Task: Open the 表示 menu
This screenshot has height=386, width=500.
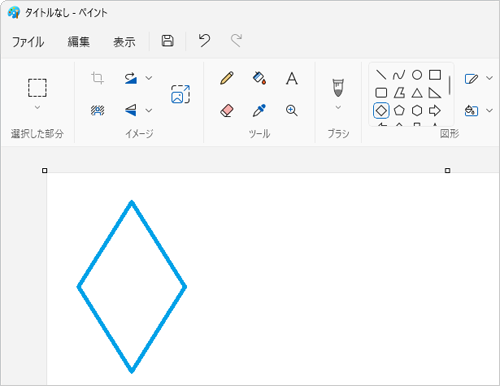Action: click(x=124, y=42)
